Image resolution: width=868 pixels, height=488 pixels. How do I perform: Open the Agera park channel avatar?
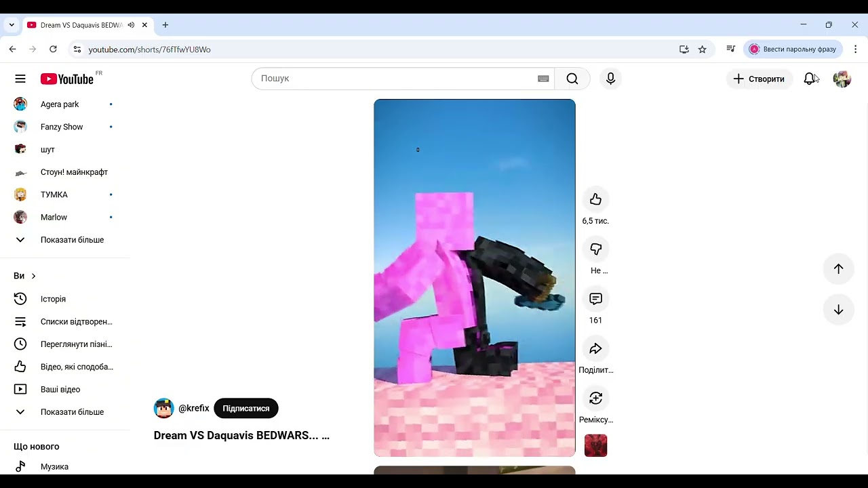click(x=20, y=104)
